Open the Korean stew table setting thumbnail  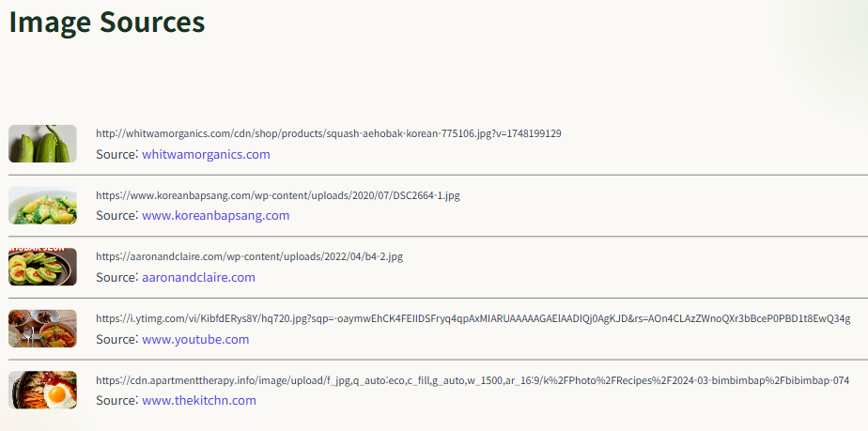pyautogui.click(x=42, y=329)
